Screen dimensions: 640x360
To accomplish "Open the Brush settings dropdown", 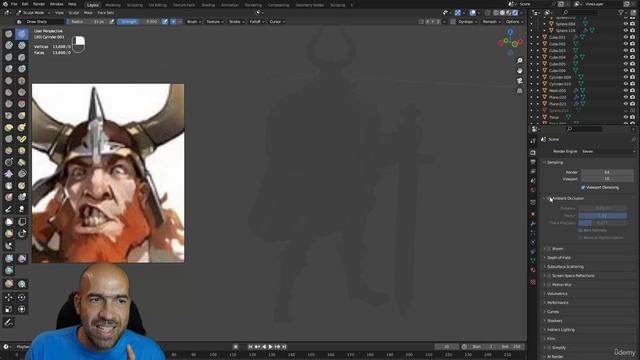I will pyautogui.click(x=193, y=22).
